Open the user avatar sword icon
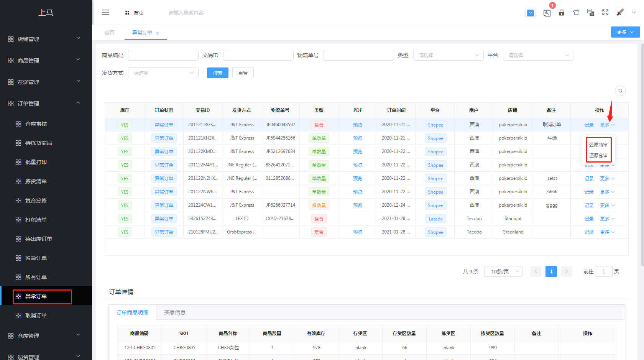Screen dimensions: 644x360 coord(620,12)
